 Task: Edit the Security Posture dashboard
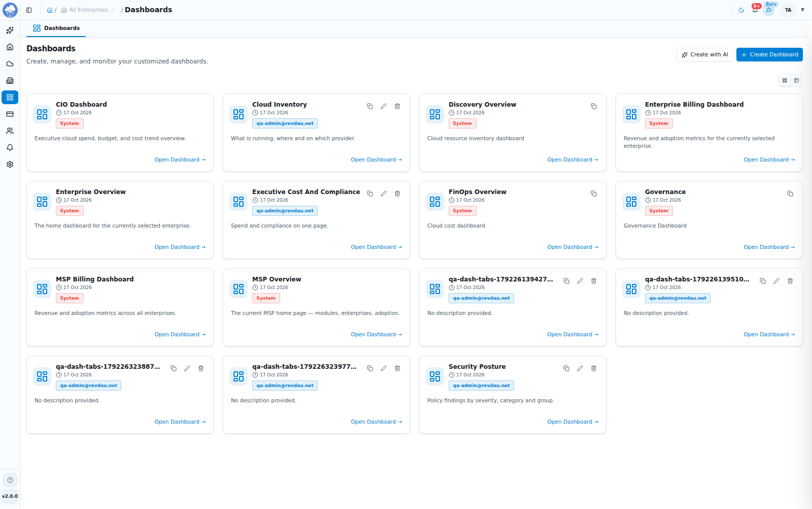[580, 368]
